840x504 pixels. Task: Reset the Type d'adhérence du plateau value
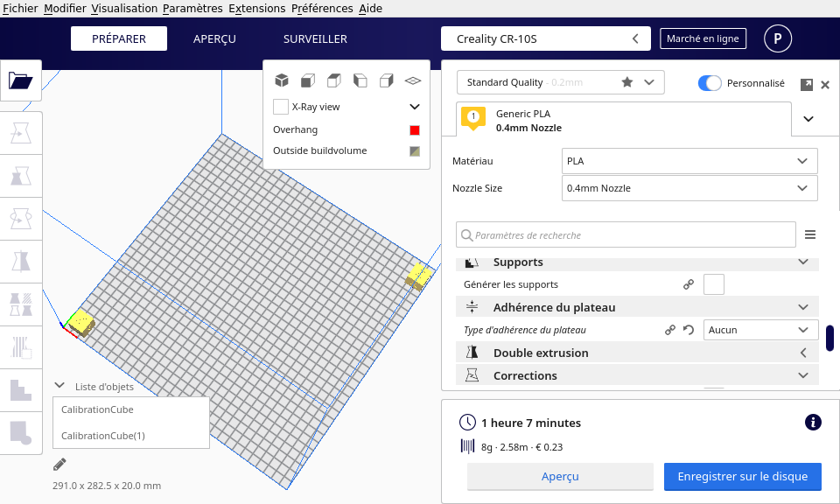tap(689, 330)
